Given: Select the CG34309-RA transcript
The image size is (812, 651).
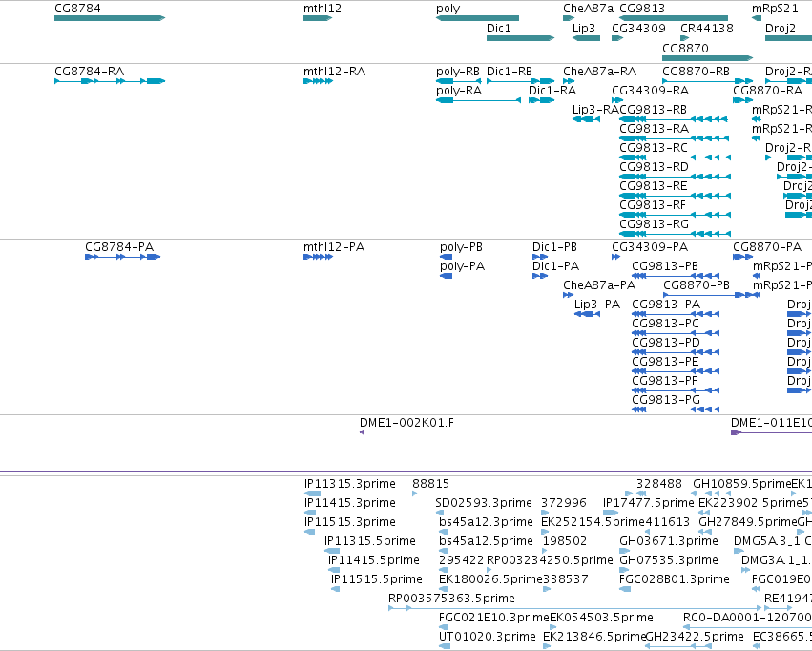Looking at the screenshot, I should (617, 100).
